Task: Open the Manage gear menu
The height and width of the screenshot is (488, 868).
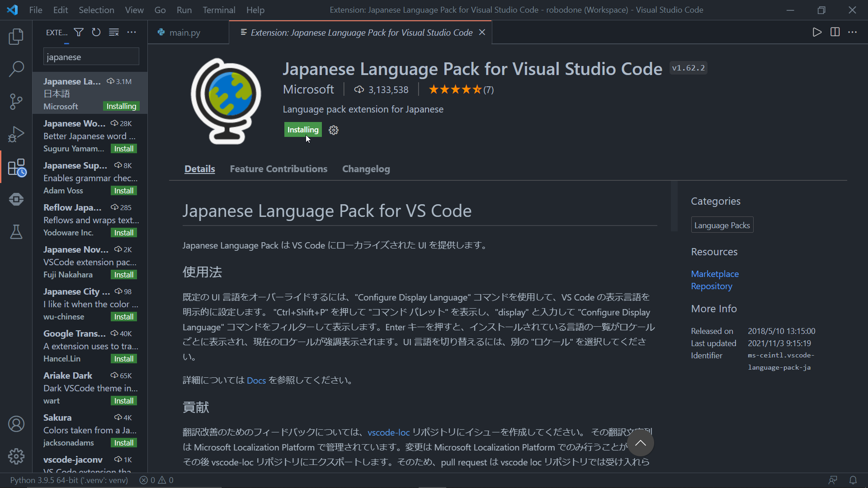Action: [16, 456]
